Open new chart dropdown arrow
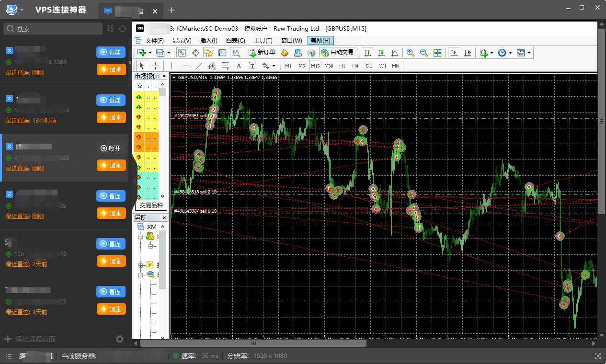This screenshot has width=606, height=364. pos(150,53)
